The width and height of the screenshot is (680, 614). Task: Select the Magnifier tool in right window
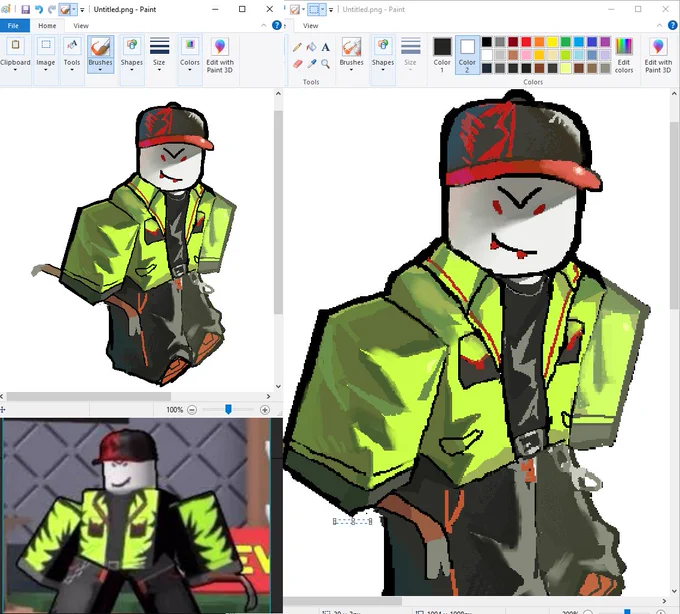tap(325, 64)
